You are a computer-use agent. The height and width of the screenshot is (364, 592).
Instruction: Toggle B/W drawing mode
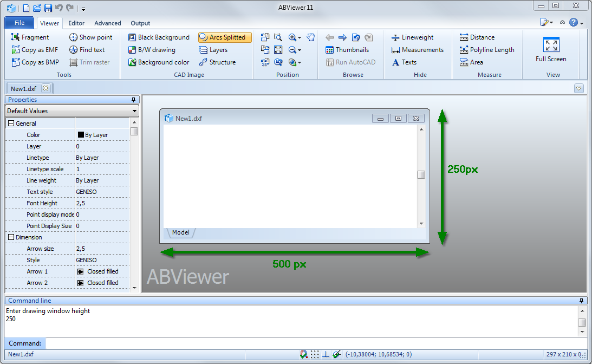(152, 49)
